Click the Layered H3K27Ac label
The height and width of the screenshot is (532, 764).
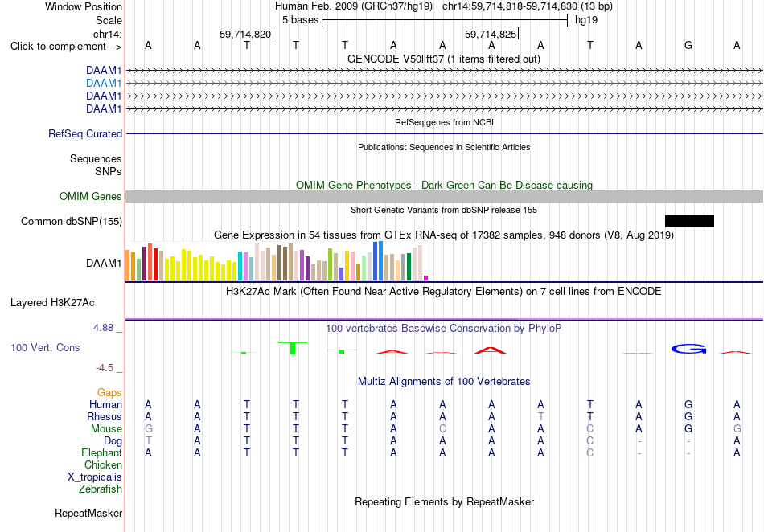click(x=52, y=303)
